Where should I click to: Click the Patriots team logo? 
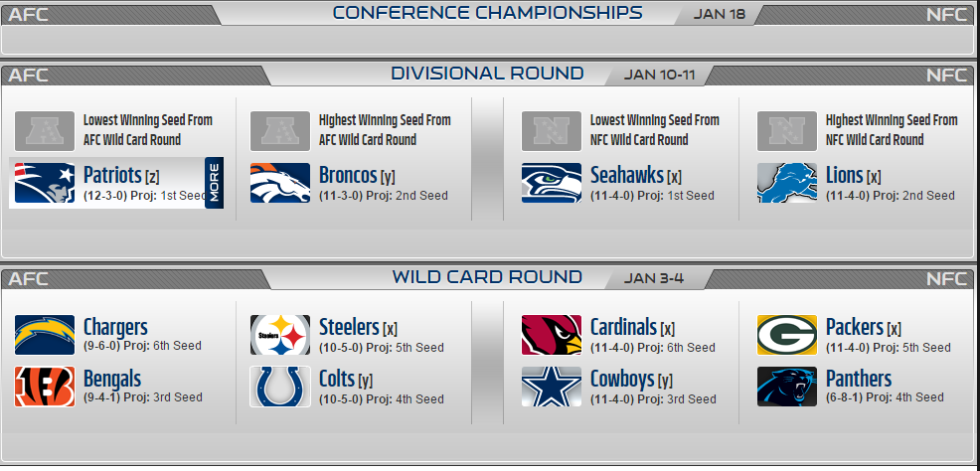point(45,183)
